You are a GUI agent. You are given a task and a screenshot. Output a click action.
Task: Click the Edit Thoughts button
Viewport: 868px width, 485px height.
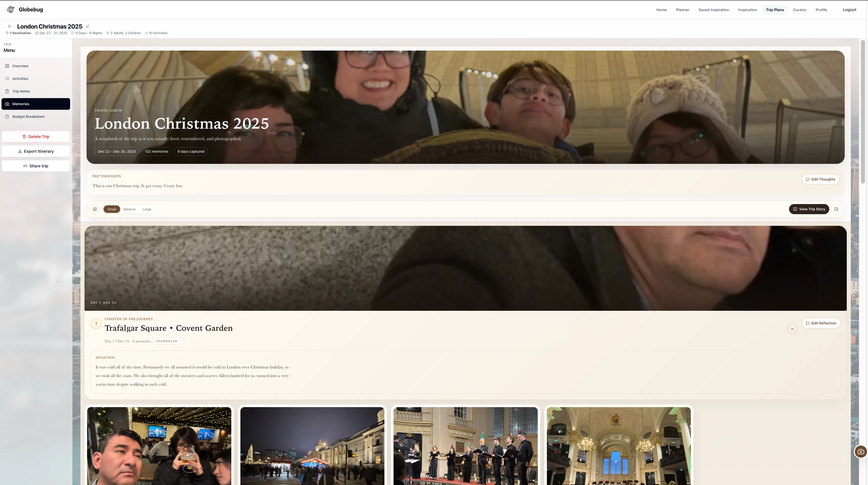(820, 179)
